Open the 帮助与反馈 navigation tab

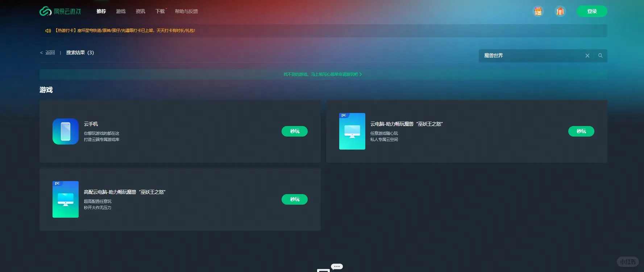[x=186, y=11]
